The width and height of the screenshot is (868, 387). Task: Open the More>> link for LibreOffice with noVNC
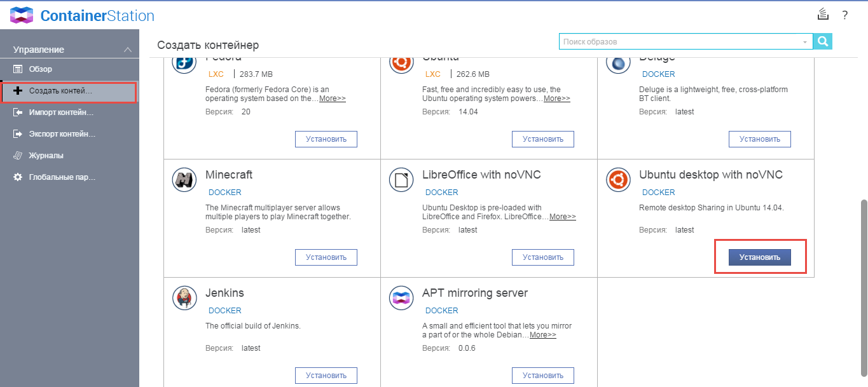pyautogui.click(x=563, y=217)
